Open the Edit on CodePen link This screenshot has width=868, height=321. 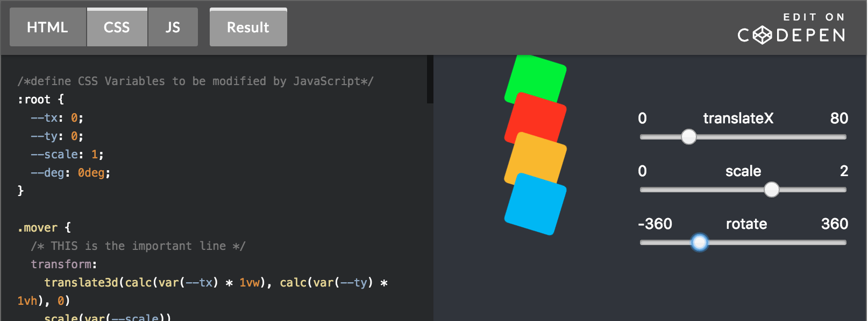coord(792,28)
